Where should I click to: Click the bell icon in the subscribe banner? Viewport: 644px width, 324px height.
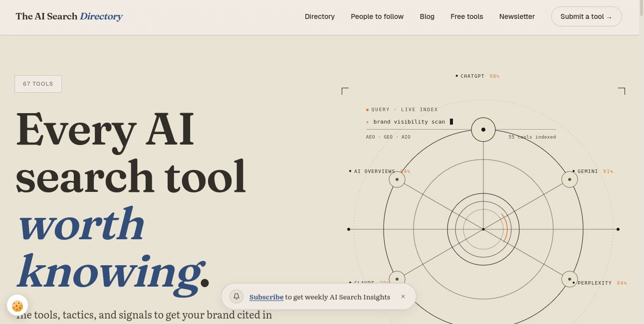point(236,297)
